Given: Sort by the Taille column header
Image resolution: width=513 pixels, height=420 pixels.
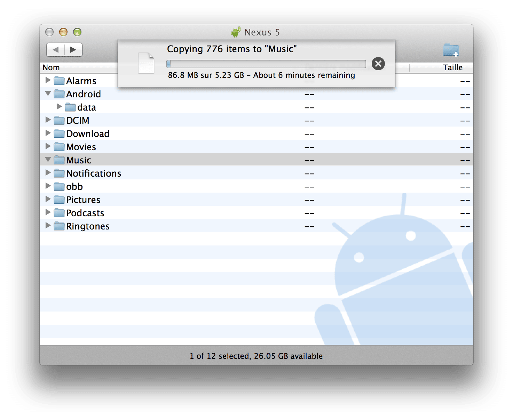Looking at the screenshot, I should click(x=452, y=67).
